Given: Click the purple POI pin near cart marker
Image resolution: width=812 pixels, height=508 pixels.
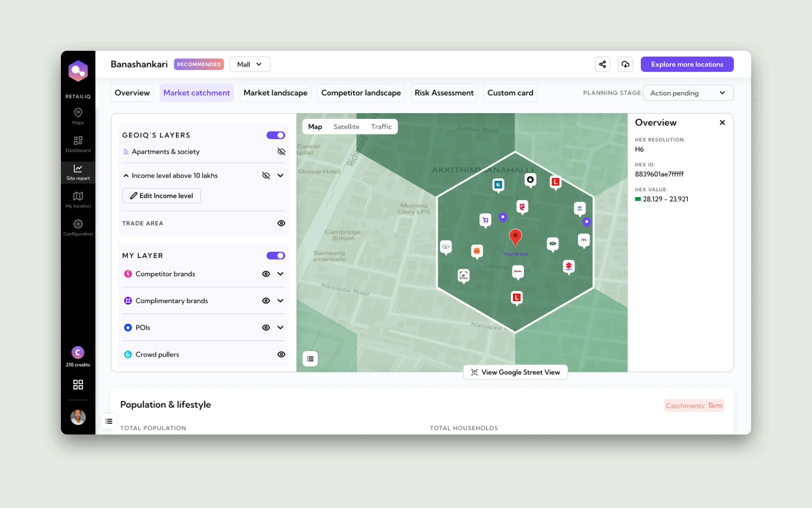Looking at the screenshot, I should [503, 217].
